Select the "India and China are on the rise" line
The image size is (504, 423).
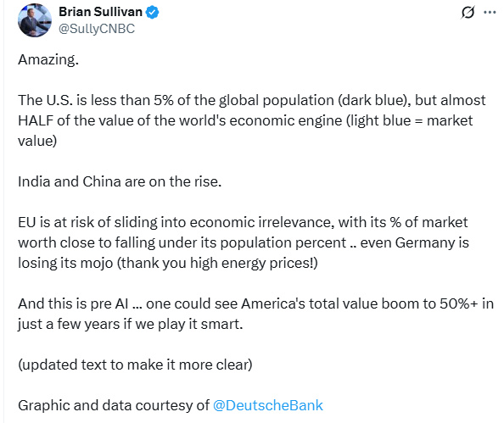[x=120, y=181]
